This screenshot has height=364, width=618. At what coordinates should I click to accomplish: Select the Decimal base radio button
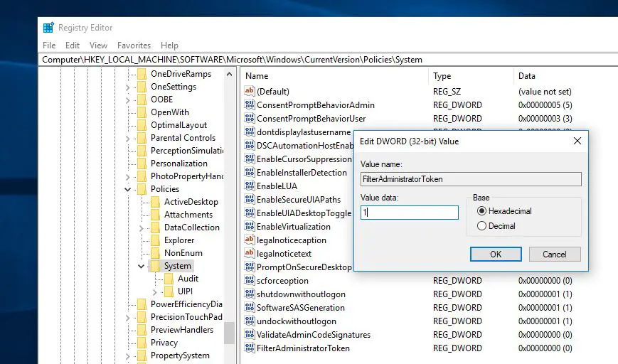pyautogui.click(x=481, y=226)
